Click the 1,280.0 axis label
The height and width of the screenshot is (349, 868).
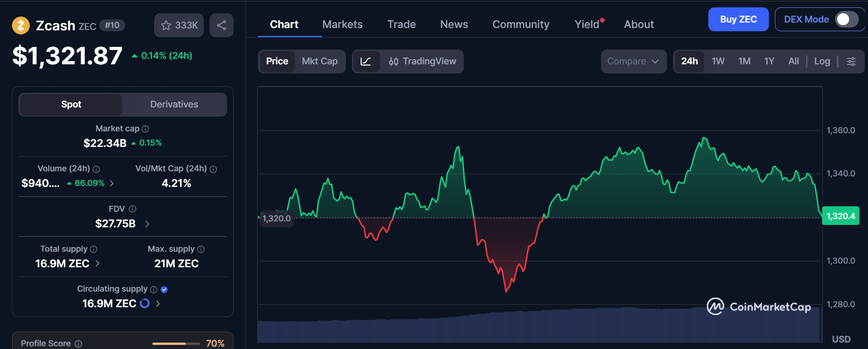pos(840,304)
